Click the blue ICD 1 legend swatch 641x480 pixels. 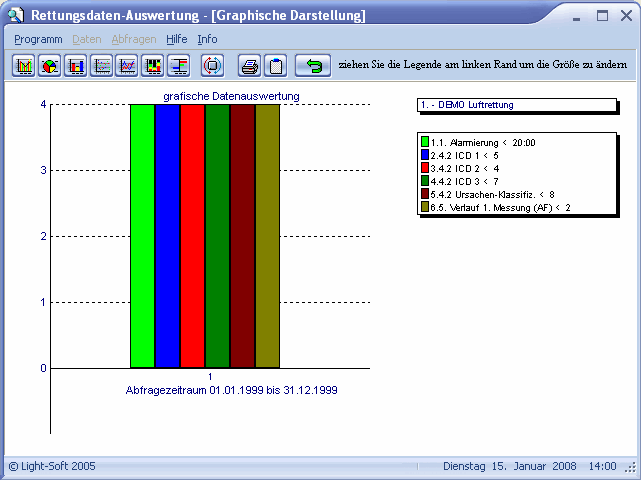425,155
